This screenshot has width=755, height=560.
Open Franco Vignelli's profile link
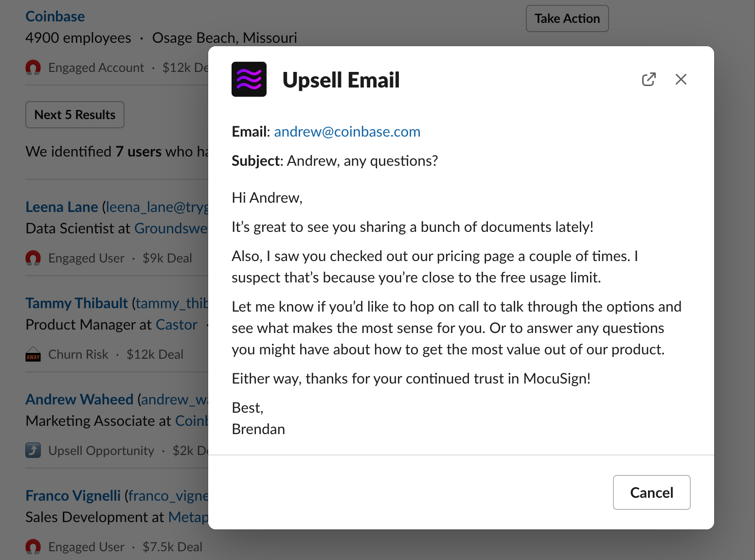point(73,496)
